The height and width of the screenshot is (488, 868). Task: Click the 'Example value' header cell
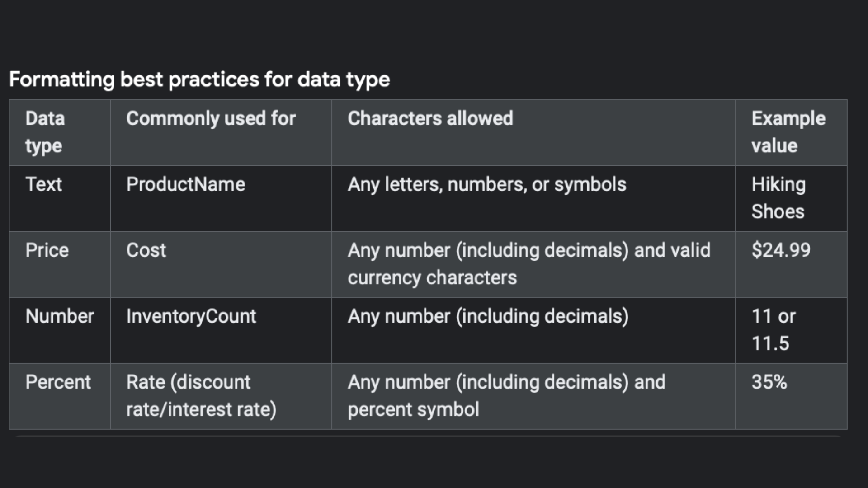(791, 132)
